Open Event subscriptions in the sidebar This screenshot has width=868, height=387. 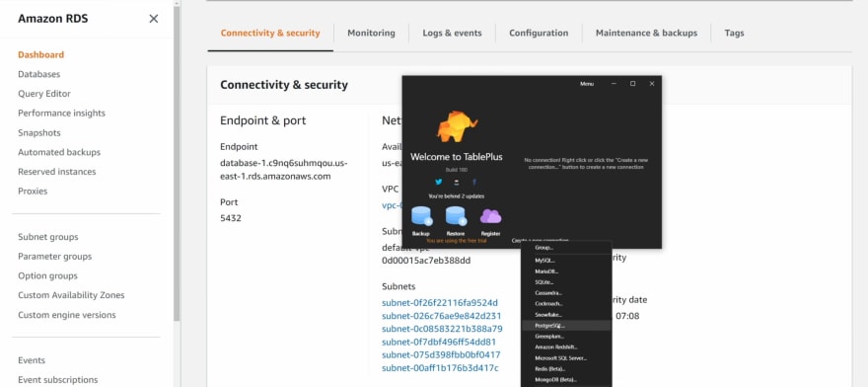pos(58,380)
